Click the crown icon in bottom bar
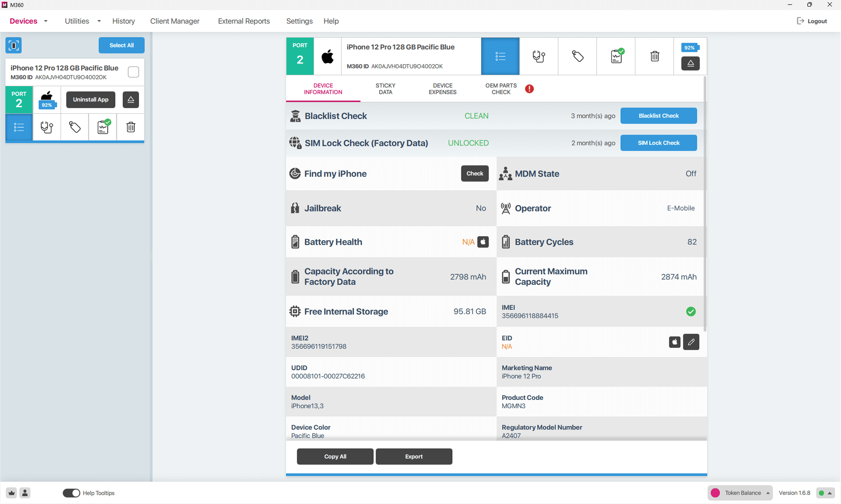The image size is (841, 504). [x=12, y=493]
